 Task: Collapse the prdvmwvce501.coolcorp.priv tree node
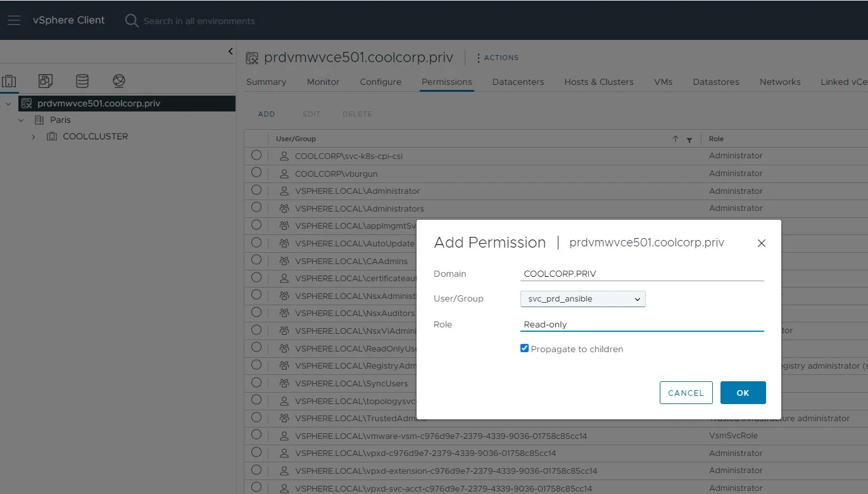(x=8, y=103)
